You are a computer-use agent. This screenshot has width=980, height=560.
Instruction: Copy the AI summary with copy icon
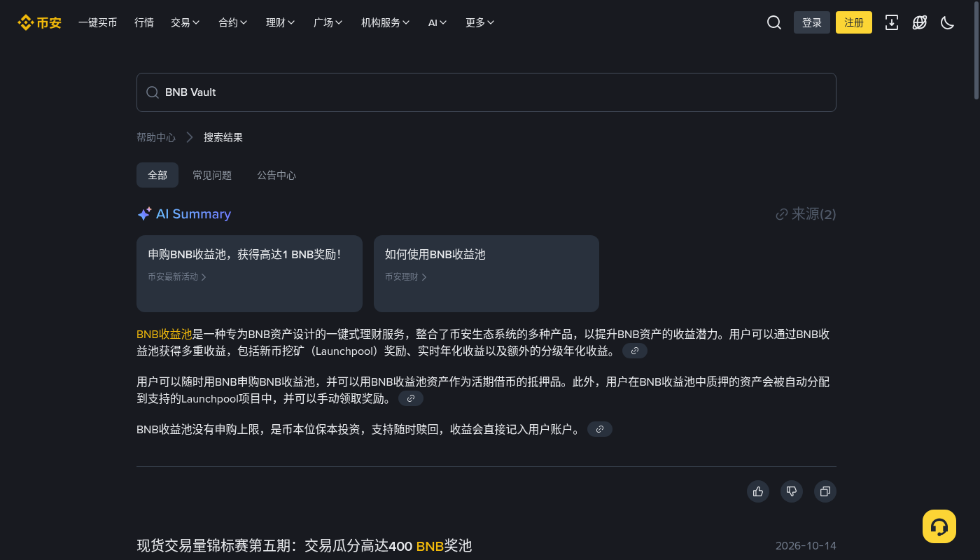pyautogui.click(x=825, y=491)
